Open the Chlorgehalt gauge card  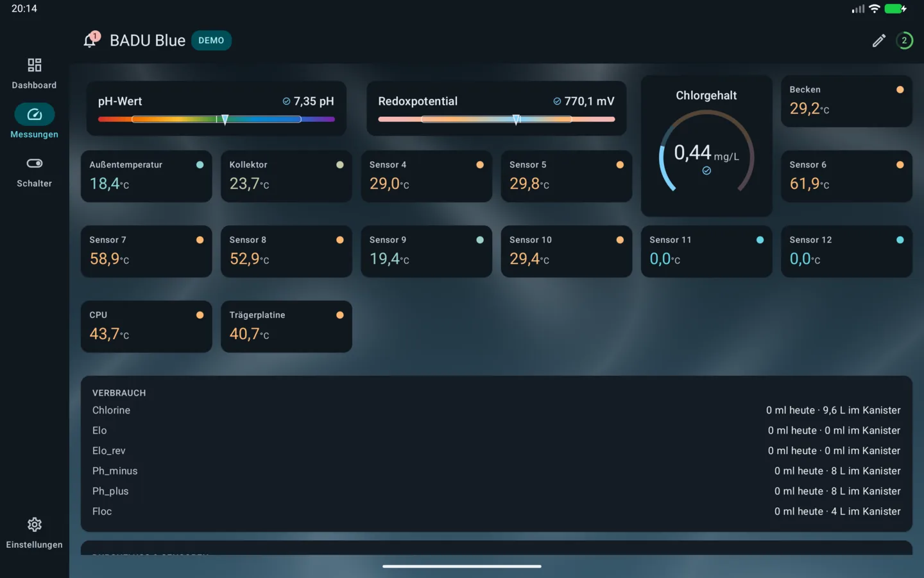tap(706, 146)
